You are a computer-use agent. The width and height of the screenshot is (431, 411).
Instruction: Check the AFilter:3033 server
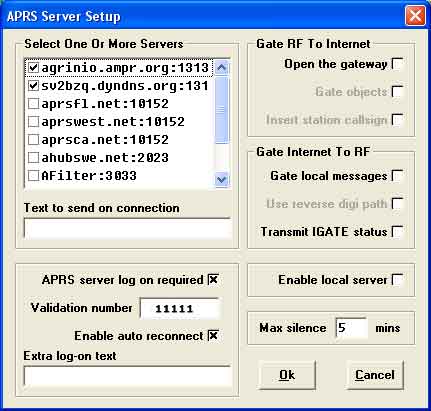(x=33, y=176)
